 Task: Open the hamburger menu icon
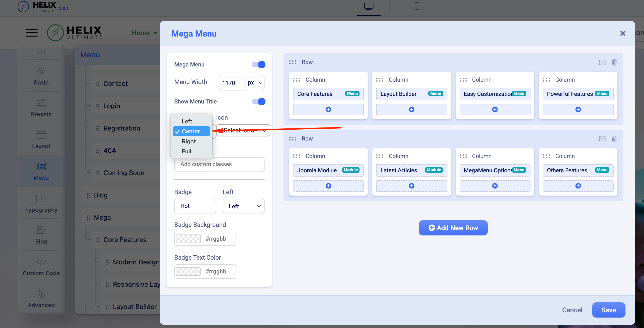32,33
